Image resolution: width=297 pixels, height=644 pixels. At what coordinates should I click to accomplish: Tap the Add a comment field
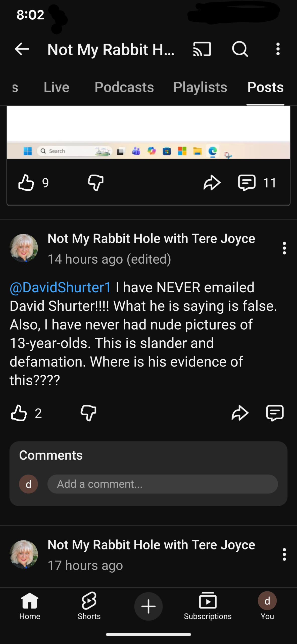point(162,484)
